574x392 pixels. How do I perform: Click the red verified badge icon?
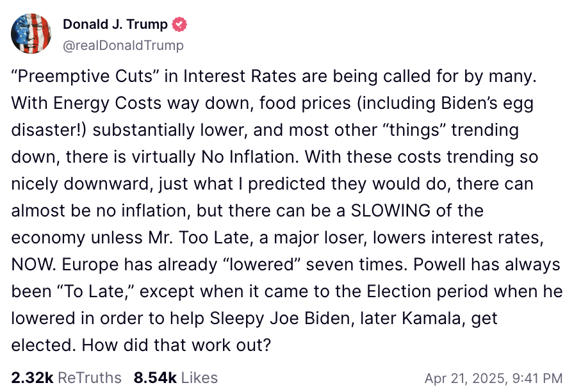click(179, 24)
